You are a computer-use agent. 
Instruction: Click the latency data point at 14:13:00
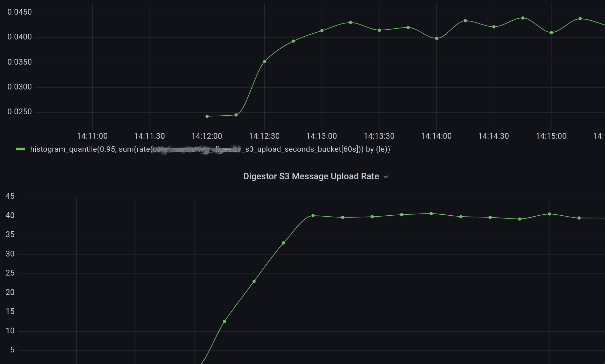click(322, 31)
